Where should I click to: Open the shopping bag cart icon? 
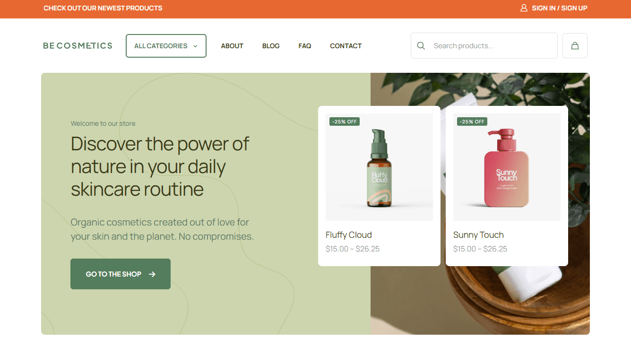[x=575, y=45]
